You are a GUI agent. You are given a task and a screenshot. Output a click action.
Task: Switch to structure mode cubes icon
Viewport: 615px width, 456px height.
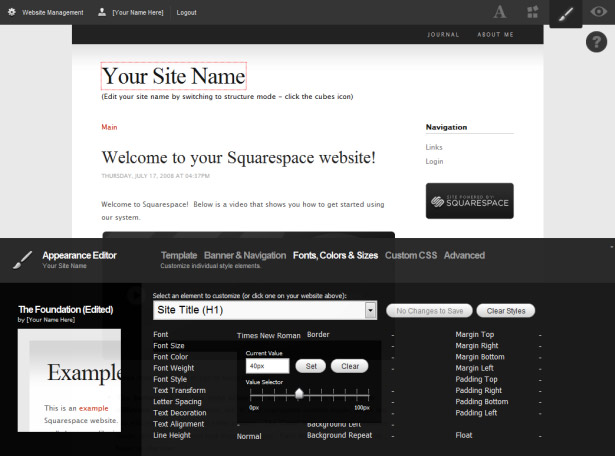coord(532,12)
